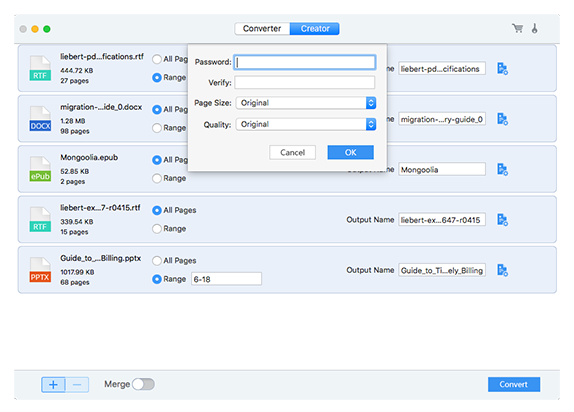Screen dimensions: 574x412
Task: Click the 98 pages label
Action: tap(75, 131)
